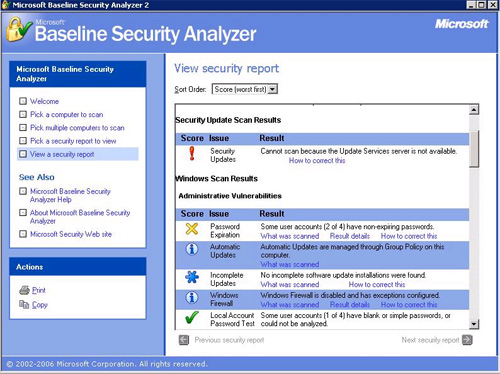Click the info icon beside Windows Firewall
The image size is (500, 374).
tap(192, 297)
